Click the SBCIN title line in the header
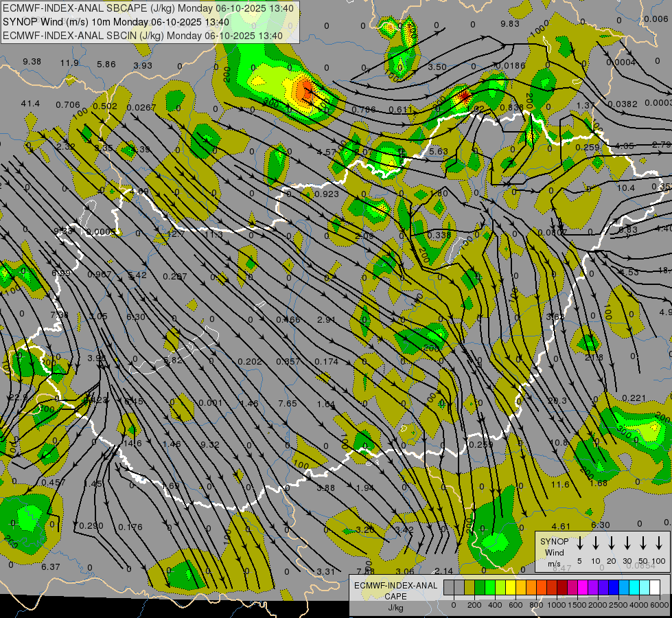 143,36
